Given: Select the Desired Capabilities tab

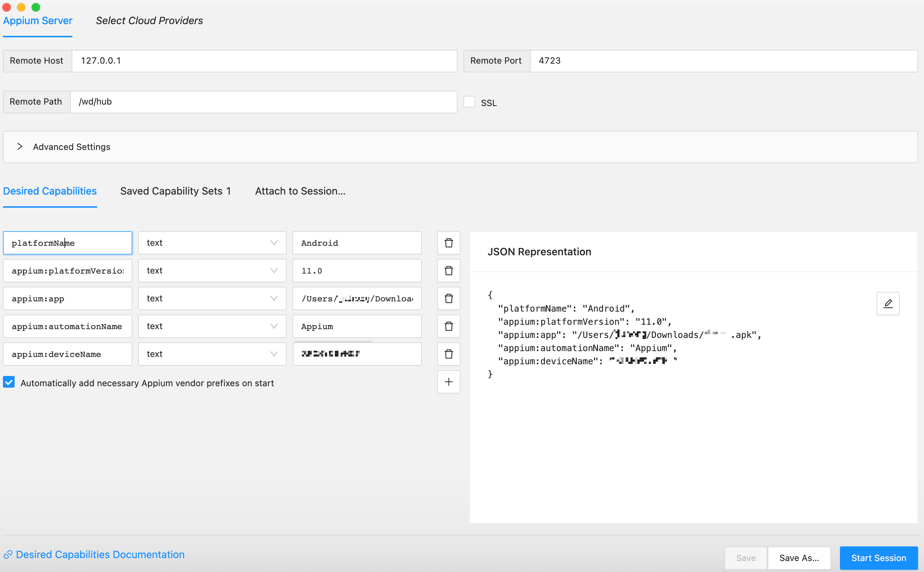Looking at the screenshot, I should (x=50, y=191).
